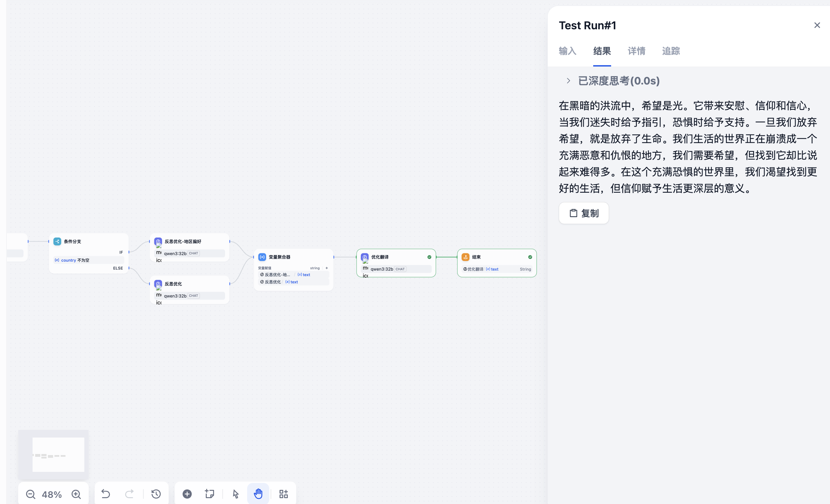This screenshot has height=504, width=830.
Task: Undo the last workflow change
Action: pos(106,494)
